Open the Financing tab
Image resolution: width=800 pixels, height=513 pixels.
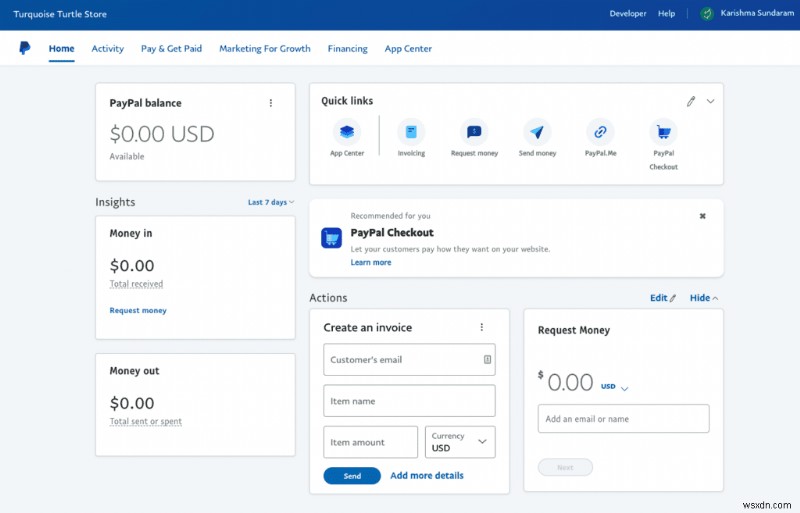coord(347,48)
